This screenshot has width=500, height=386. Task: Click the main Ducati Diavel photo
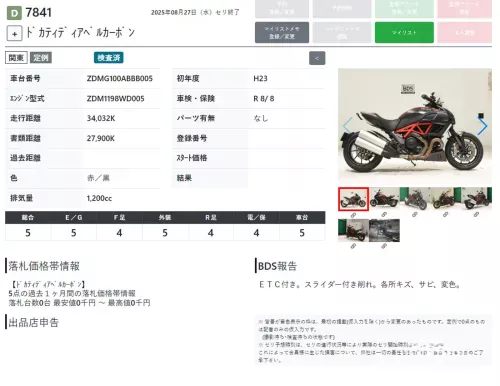(415, 126)
